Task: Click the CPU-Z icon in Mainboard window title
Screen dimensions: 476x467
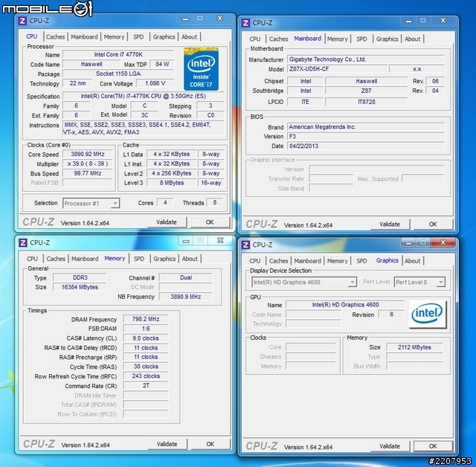Action: [245, 23]
